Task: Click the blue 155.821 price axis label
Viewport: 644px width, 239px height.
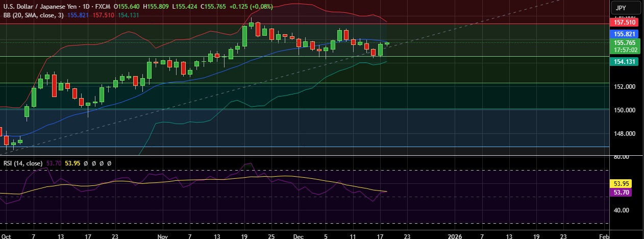Action: [x=624, y=34]
